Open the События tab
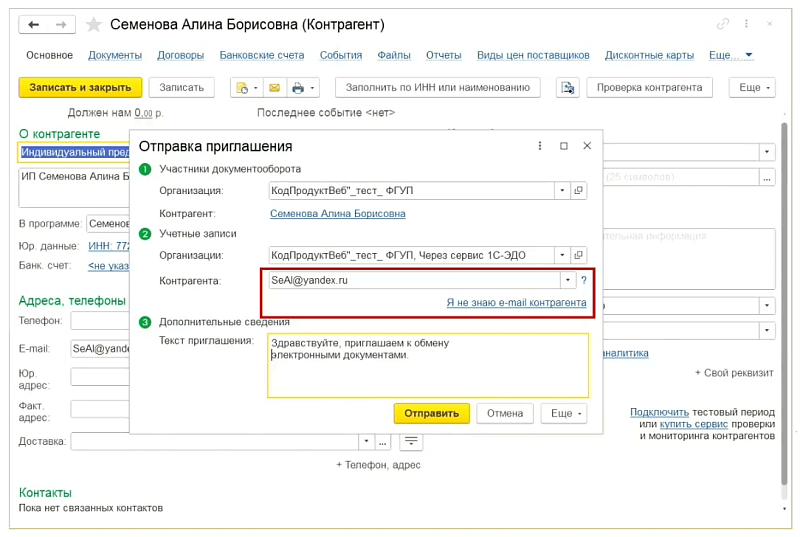This screenshot has height=537, width=800. click(341, 55)
